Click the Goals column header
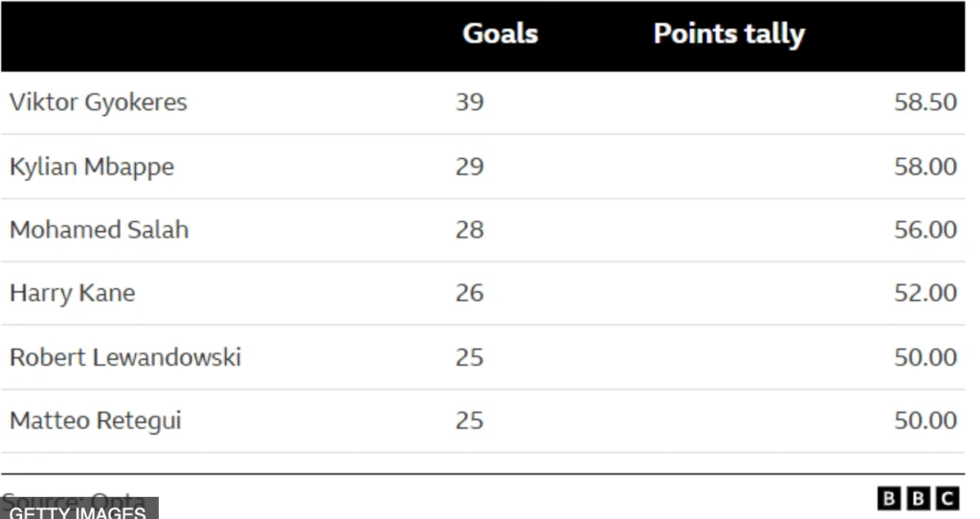 click(x=500, y=34)
